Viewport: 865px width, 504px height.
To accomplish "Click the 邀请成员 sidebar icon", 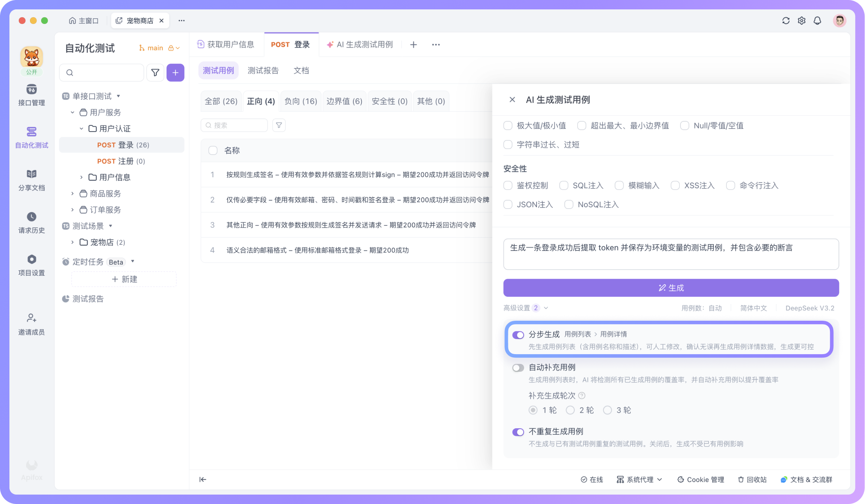I will tap(31, 323).
